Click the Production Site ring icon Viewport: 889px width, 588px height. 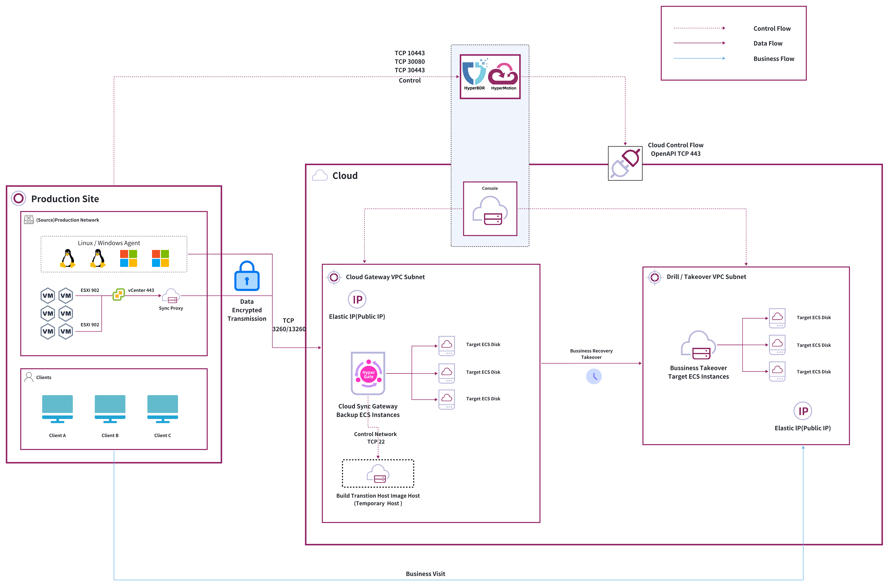[18, 198]
